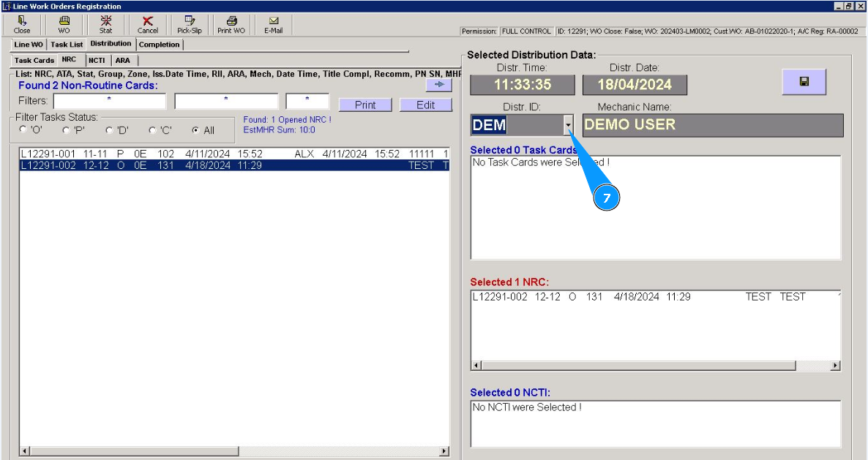Click the 'Selected 0 NCTI:' label
Viewport: 868px width, 460px height.
coord(510,393)
